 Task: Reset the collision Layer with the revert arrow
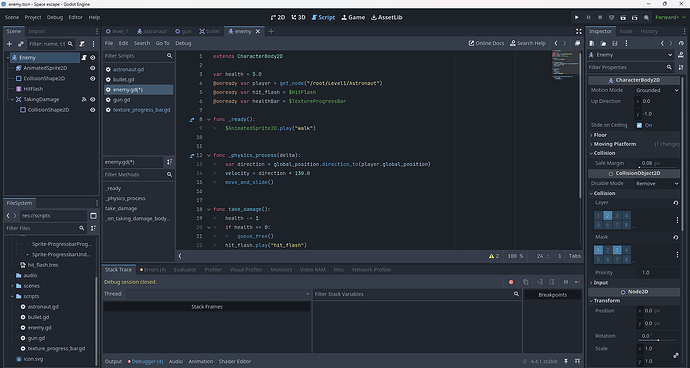coord(675,203)
